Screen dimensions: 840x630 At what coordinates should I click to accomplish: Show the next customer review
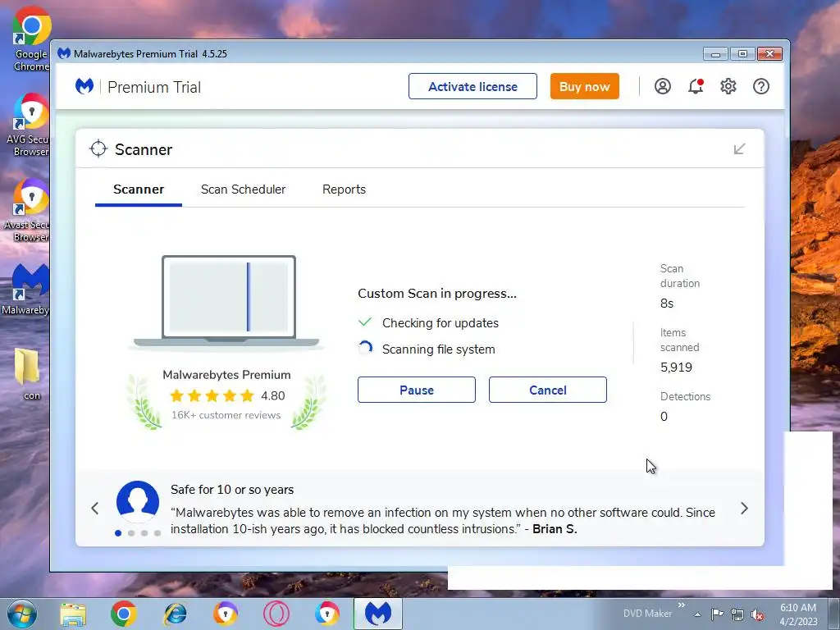coord(744,509)
